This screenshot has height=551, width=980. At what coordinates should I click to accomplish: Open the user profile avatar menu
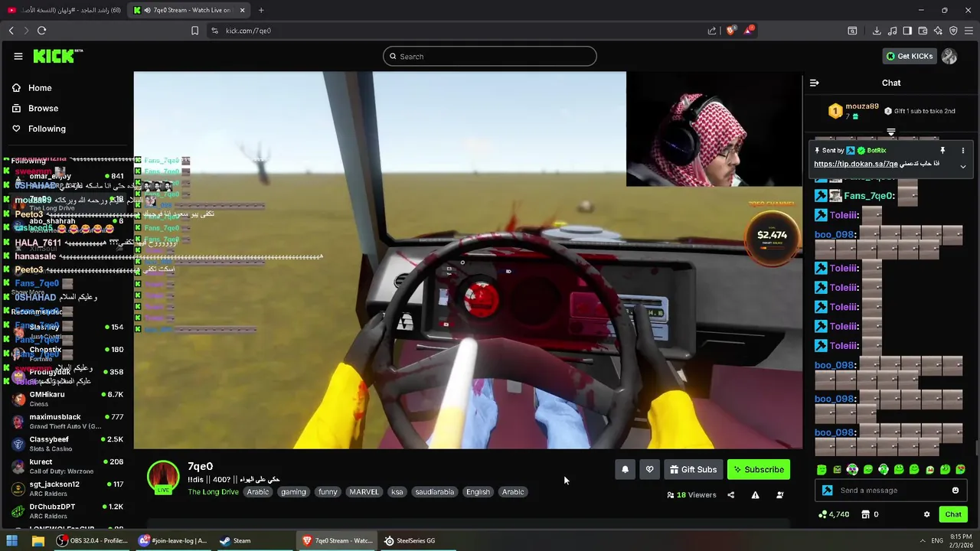pyautogui.click(x=949, y=56)
